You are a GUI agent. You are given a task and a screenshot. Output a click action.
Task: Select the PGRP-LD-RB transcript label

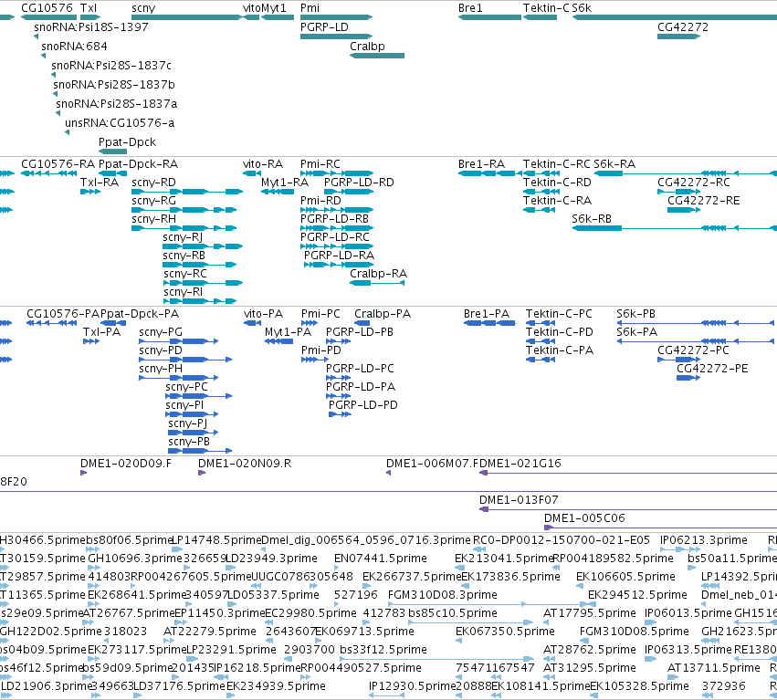click(334, 219)
